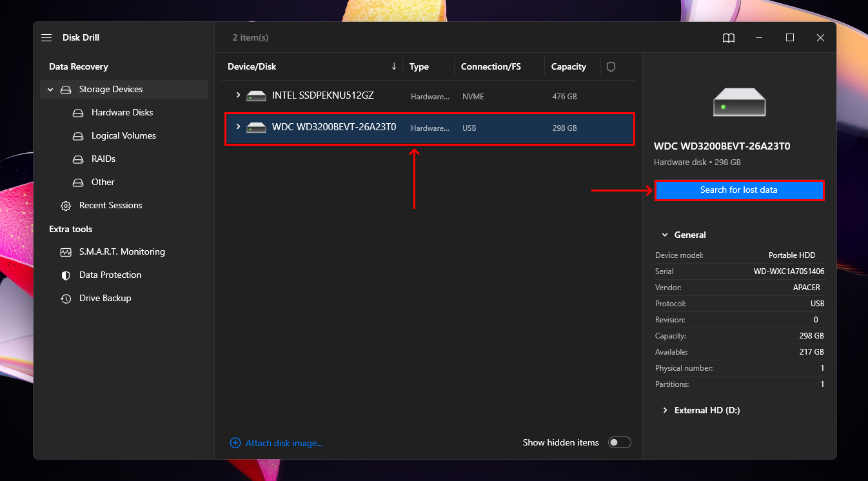Open Other devices in the sidebar

[103, 182]
